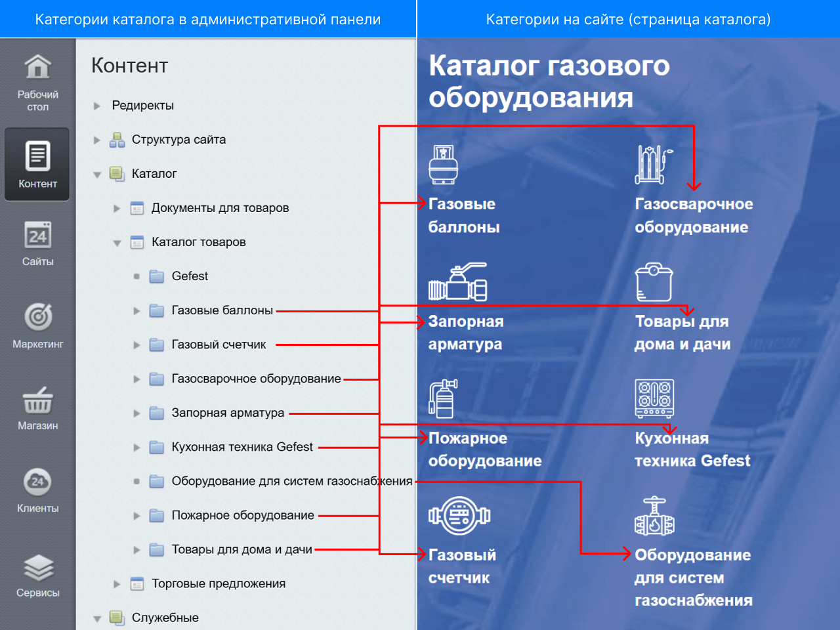Click the shut-off valve icon on catalog page
Screen dimensions: 840x630
(x=458, y=282)
